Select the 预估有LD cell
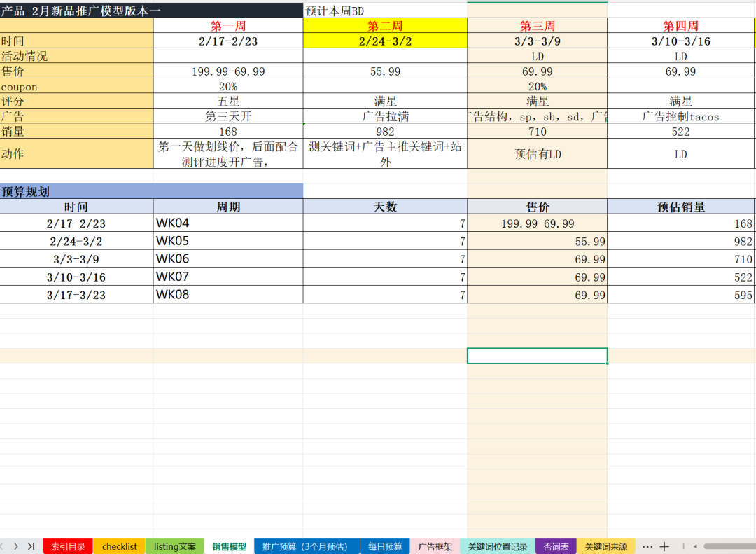This screenshot has width=756, height=554. (x=537, y=154)
